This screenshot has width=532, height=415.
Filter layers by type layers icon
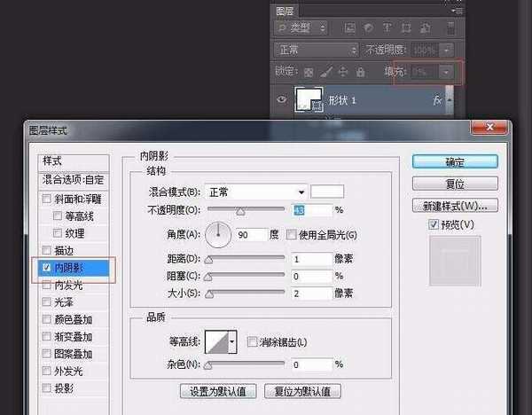coord(387,27)
